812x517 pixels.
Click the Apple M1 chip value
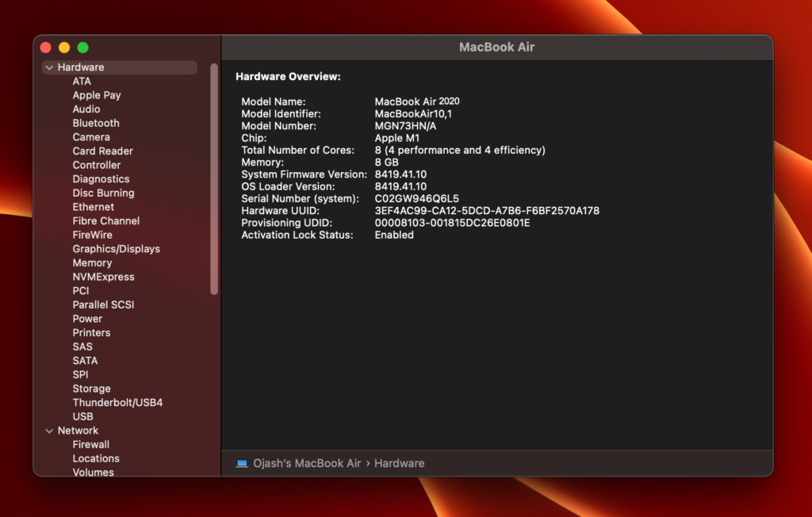pyautogui.click(x=397, y=138)
